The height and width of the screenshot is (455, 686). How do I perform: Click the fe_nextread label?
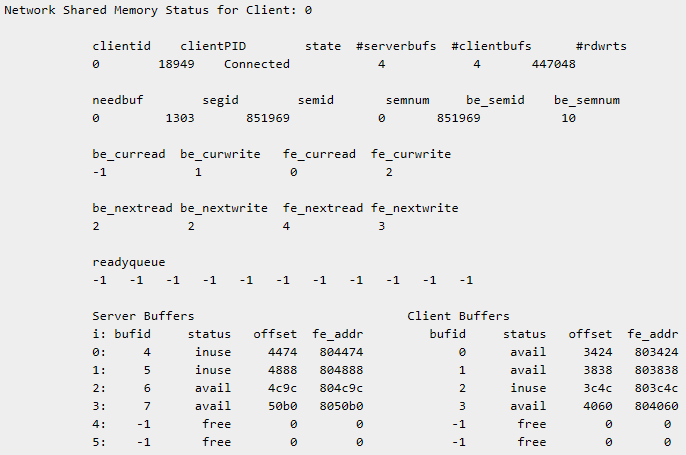[x=319, y=208]
